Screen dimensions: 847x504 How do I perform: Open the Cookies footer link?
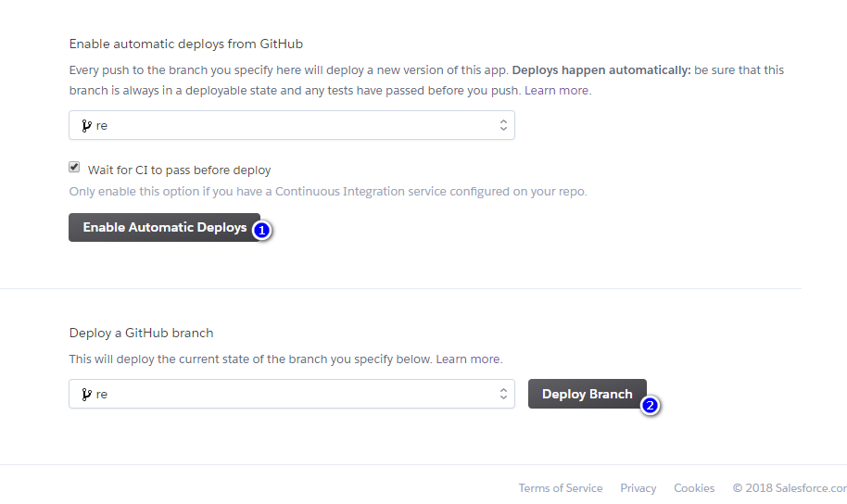[694, 488]
